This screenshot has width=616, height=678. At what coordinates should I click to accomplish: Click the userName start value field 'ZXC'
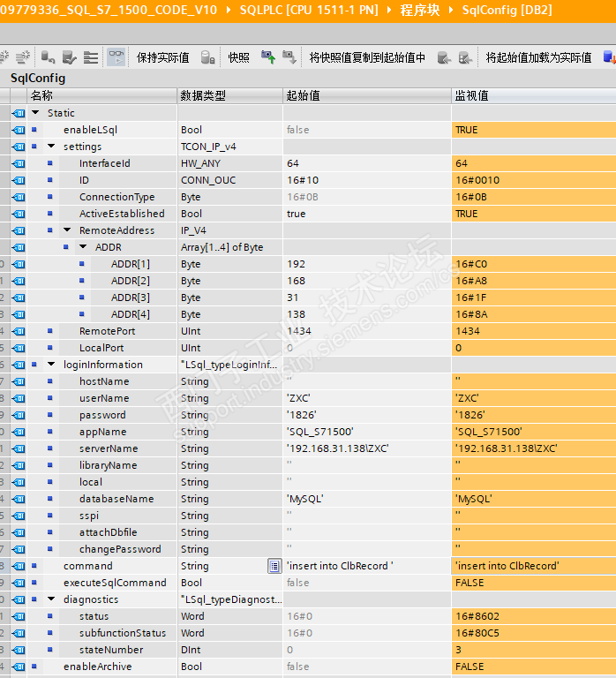pos(299,398)
